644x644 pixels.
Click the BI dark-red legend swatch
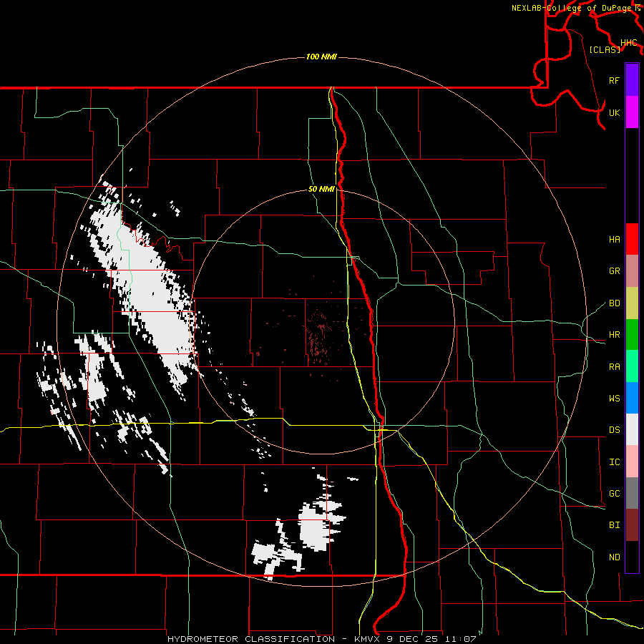point(632,525)
